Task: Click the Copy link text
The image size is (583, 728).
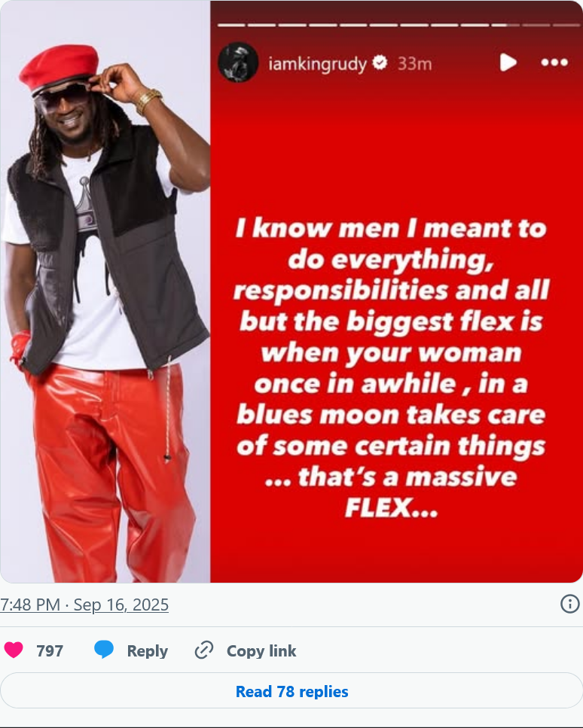Action: click(261, 651)
